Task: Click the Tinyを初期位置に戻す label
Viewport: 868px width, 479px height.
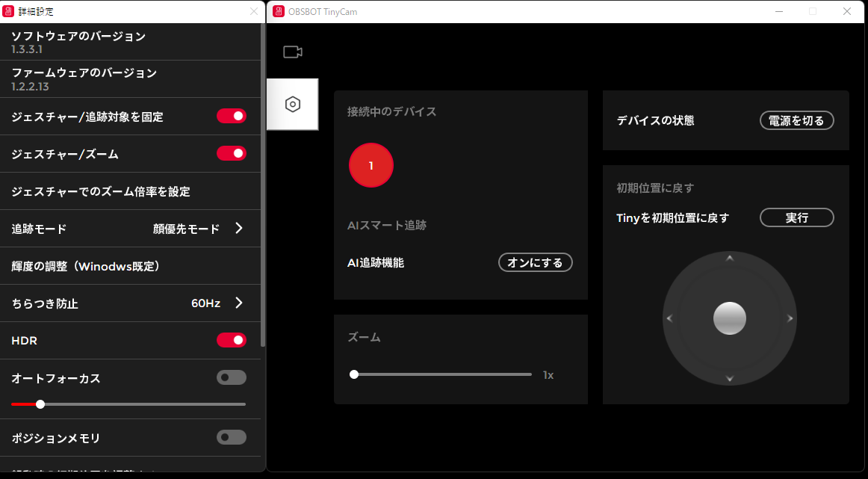Action: (672, 218)
